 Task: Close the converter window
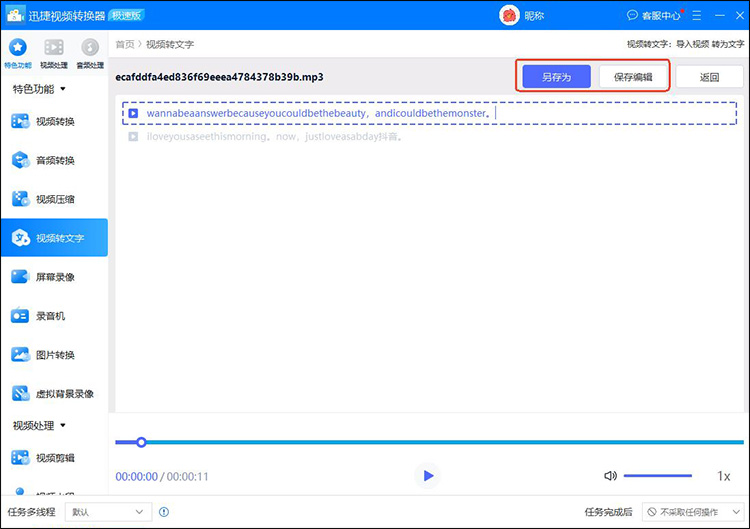[739, 15]
